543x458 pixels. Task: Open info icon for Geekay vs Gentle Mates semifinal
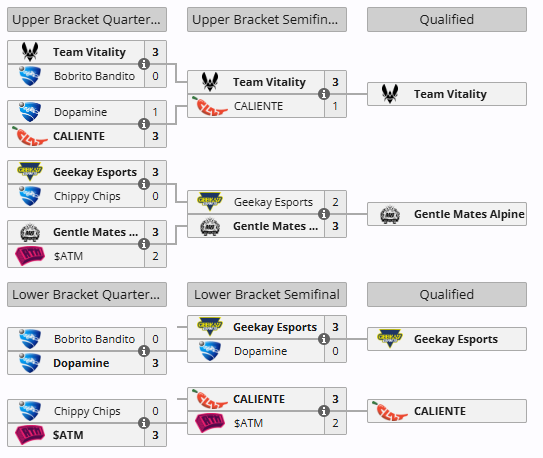324,214
